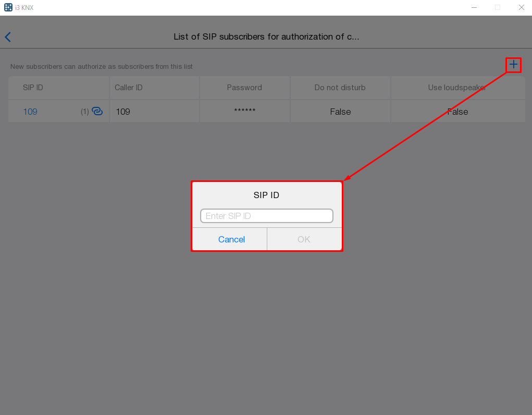The height and width of the screenshot is (415, 532).
Task: Click the Use loudspeaker column header
Action: click(x=457, y=88)
